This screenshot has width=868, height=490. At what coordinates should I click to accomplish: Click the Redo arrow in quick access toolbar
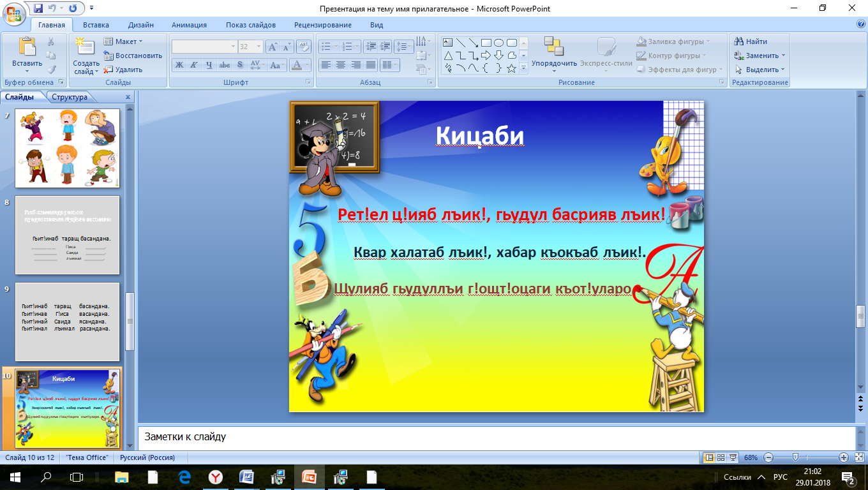72,8
